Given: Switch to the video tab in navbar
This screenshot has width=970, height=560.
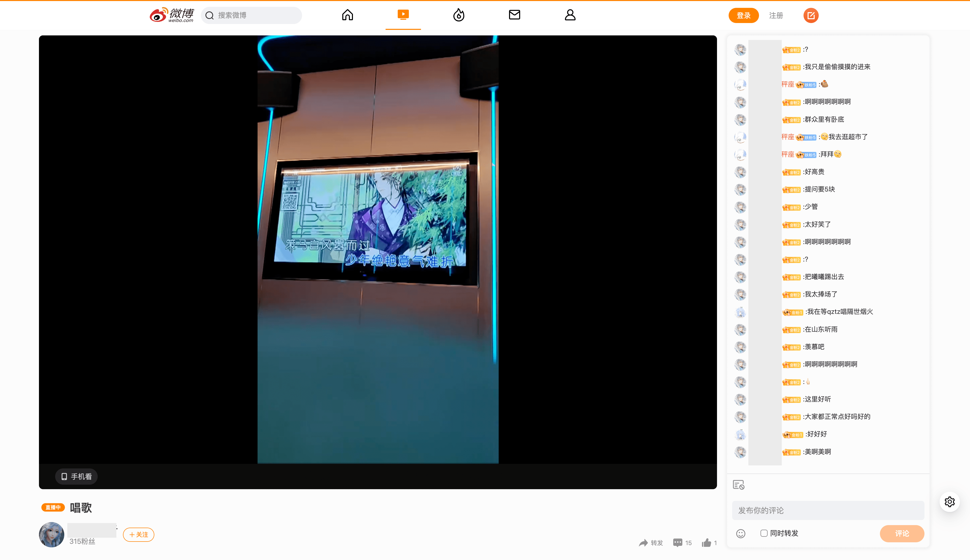Looking at the screenshot, I should pos(403,15).
